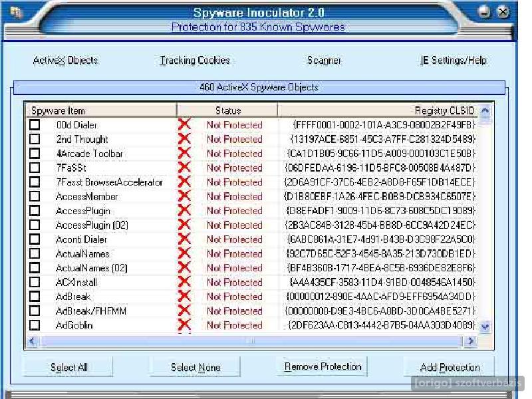The height and width of the screenshot is (399, 532).
Task: Close the Spyware Inoculator window
Action: (503, 12)
